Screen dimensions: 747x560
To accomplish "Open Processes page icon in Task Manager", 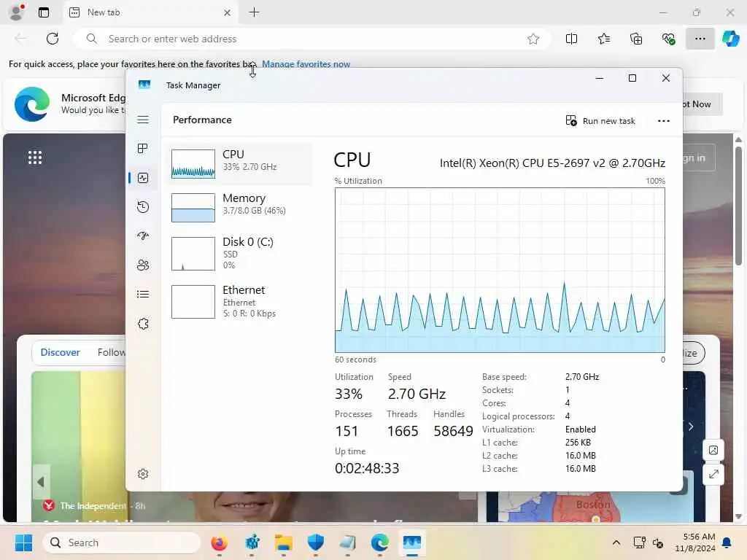I will 143,149.
